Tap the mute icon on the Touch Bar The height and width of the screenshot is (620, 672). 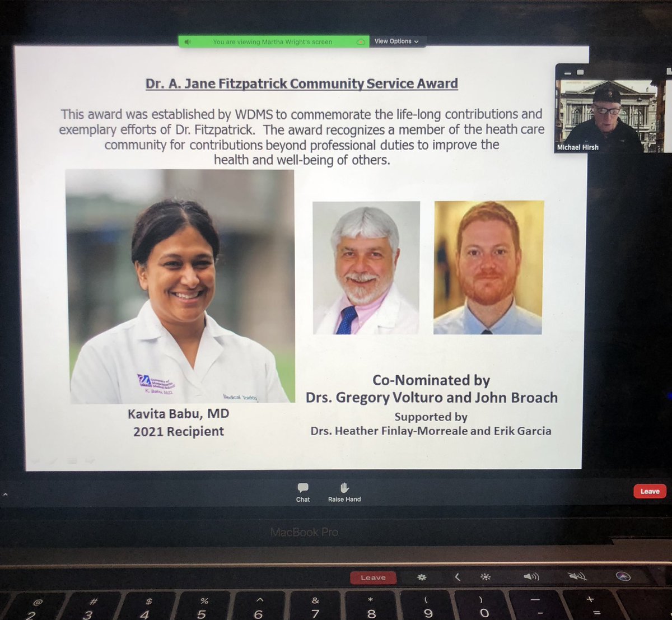[x=577, y=576]
